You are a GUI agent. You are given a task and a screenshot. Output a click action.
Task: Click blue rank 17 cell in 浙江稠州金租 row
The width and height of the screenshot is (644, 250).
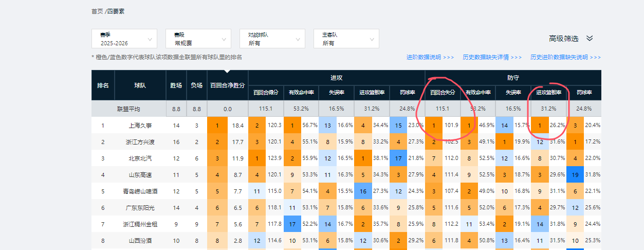point(292,224)
